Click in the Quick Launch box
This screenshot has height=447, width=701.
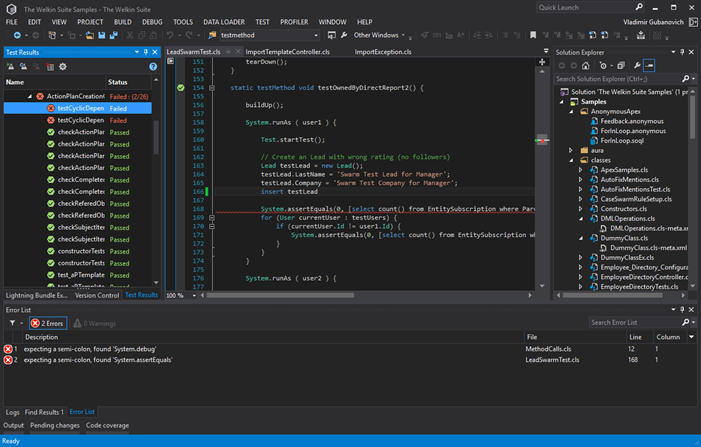pyautogui.click(x=586, y=7)
